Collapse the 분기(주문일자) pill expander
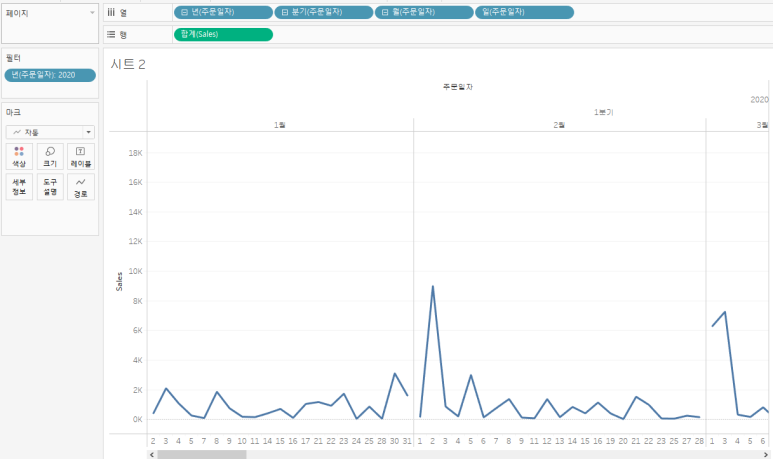This screenshot has height=459, width=773. tap(284, 12)
